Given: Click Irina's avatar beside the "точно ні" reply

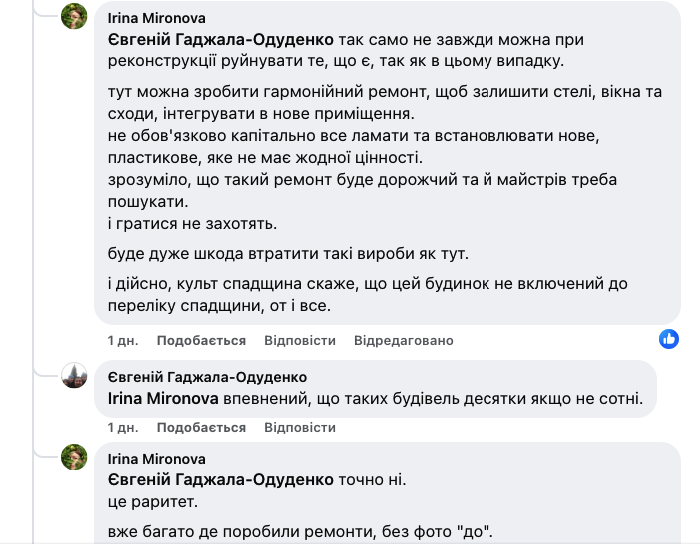Looking at the screenshot, I should 74,457.
